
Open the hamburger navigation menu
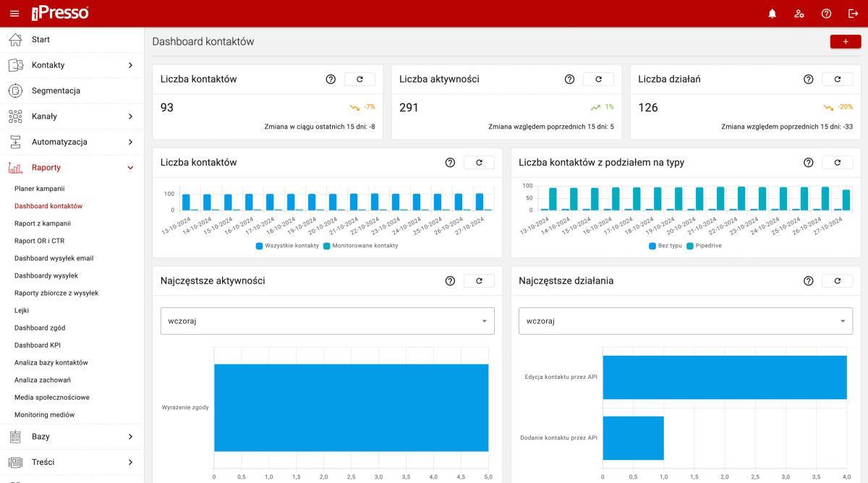[14, 14]
